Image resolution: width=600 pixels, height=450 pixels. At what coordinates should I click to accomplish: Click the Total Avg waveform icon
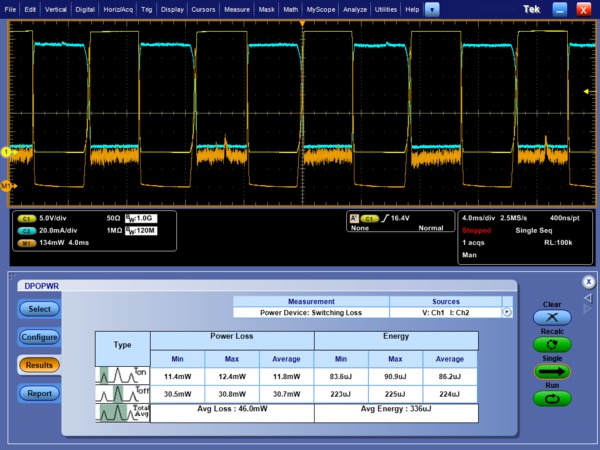pos(122,412)
